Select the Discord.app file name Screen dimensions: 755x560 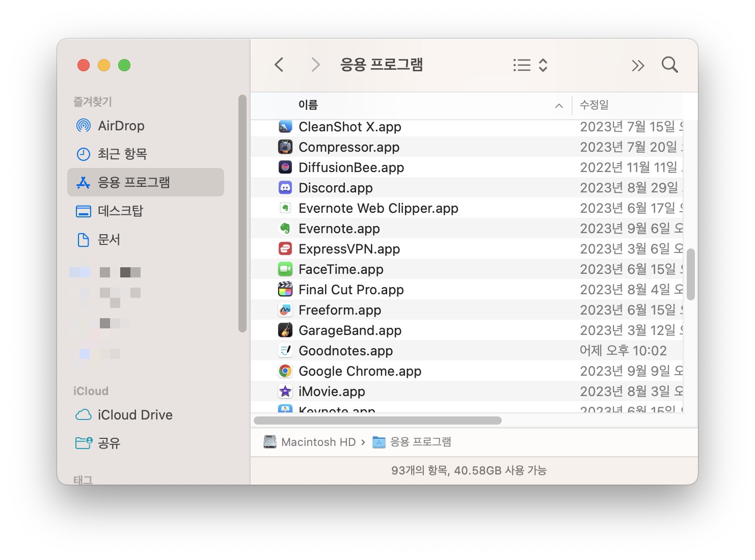tap(336, 188)
